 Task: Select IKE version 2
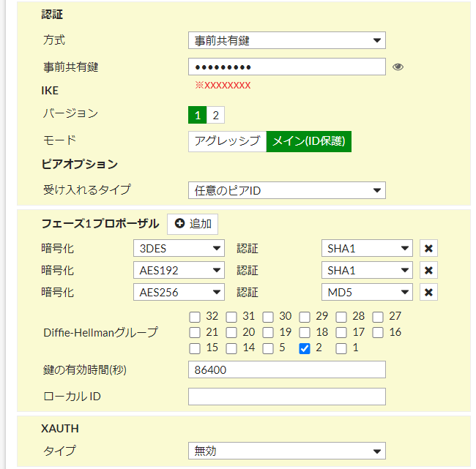pos(215,115)
